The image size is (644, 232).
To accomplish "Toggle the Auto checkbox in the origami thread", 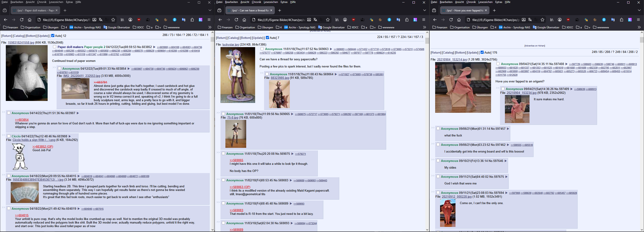I will coord(482,52).
